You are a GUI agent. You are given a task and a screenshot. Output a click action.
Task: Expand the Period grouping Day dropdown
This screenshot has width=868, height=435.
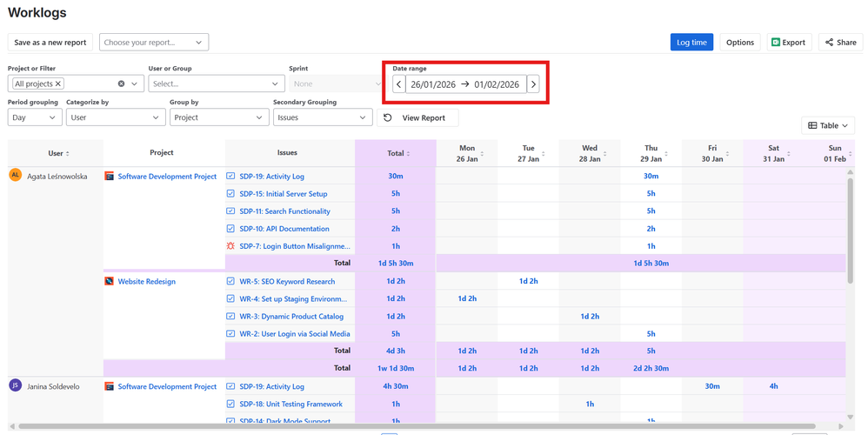click(x=35, y=117)
